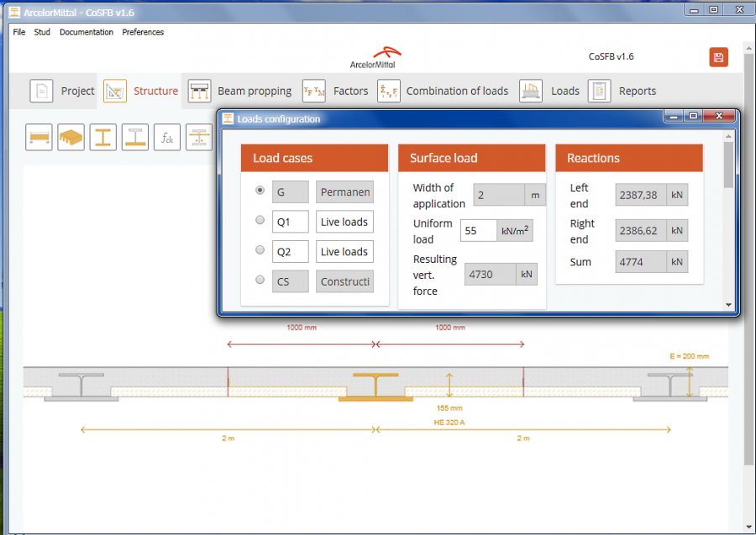Open the fck concrete class icon
This screenshot has height=535, width=756.
tap(167, 138)
